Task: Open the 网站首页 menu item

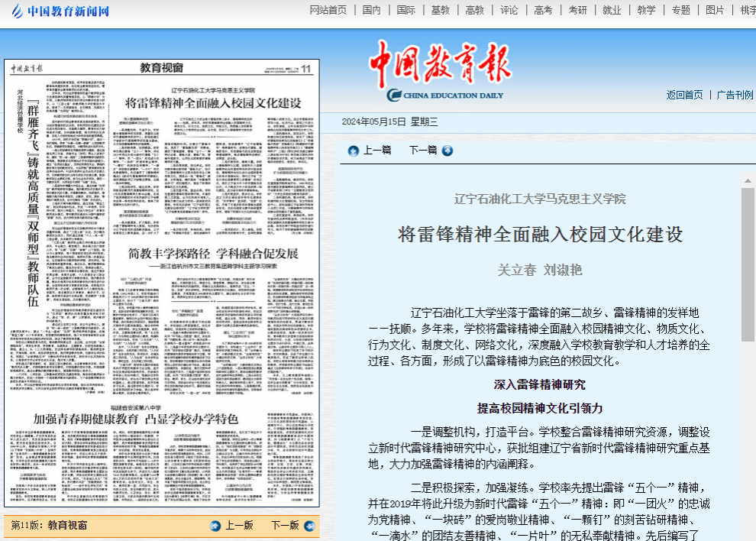Action: tap(328, 10)
